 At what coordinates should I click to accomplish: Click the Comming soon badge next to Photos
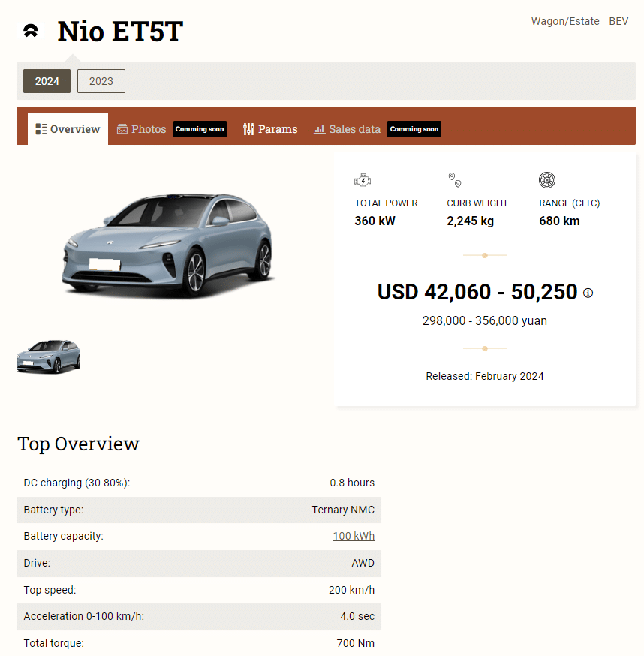coord(200,128)
